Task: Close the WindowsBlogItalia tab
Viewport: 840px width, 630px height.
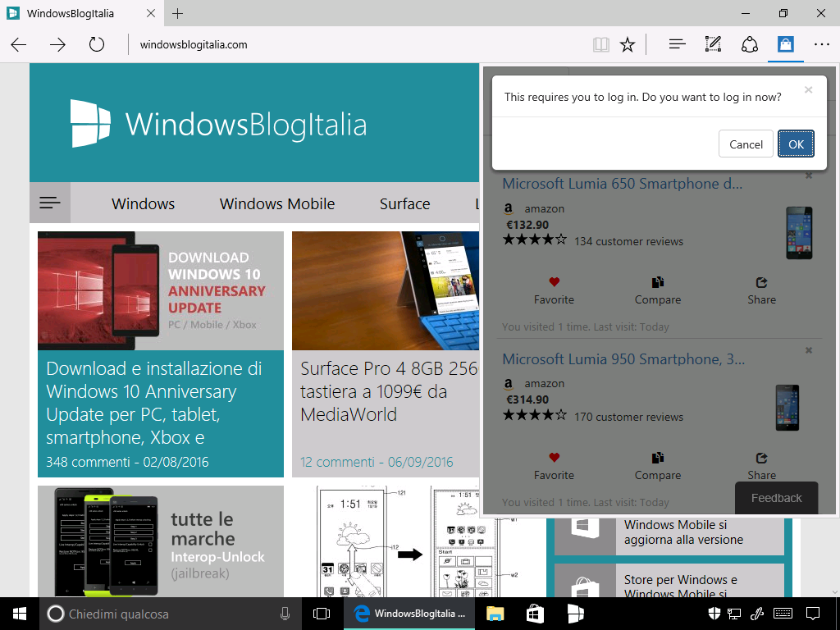Action: pos(151,13)
